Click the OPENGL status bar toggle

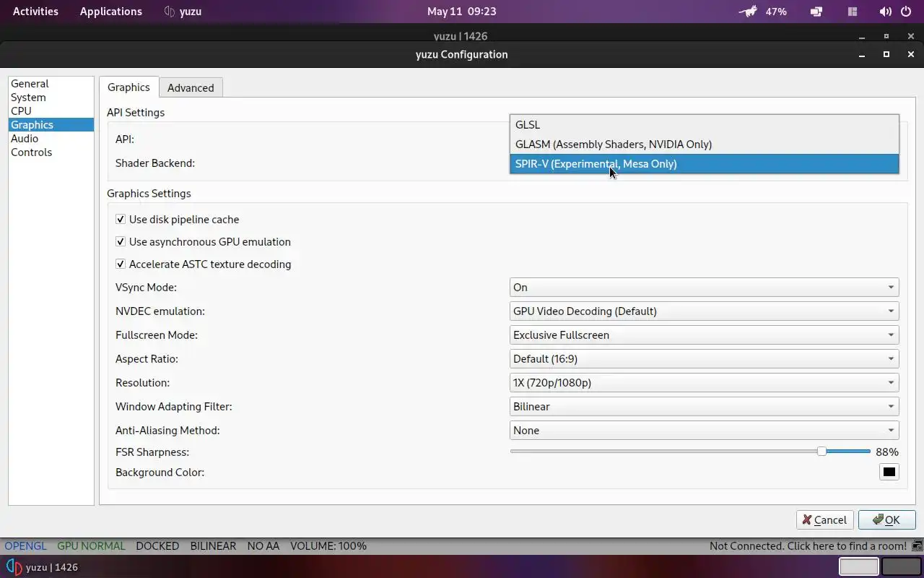(x=25, y=546)
